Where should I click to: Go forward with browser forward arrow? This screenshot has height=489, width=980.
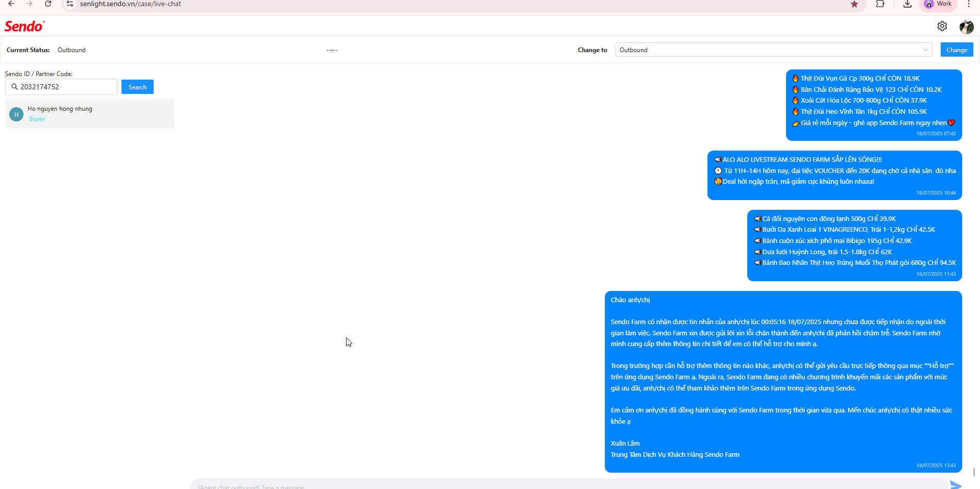click(x=30, y=4)
